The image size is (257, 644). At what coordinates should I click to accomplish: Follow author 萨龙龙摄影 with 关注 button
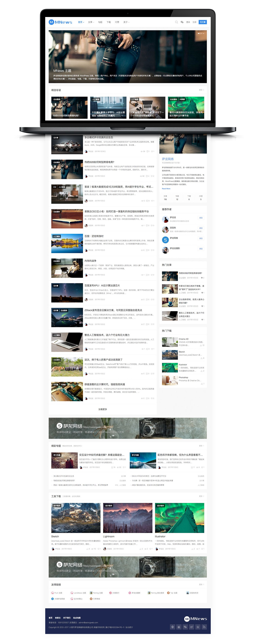coord(201,249)
